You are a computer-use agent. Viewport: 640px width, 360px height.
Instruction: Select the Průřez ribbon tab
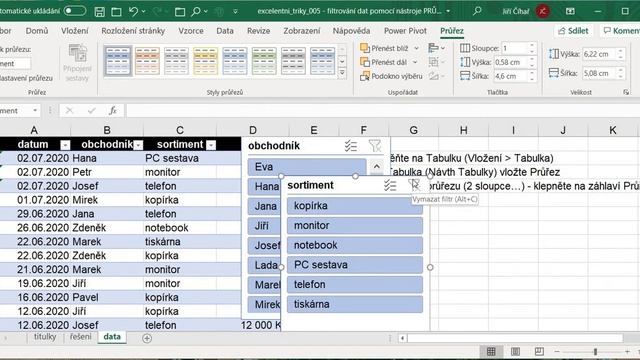[x=452, y=31]
